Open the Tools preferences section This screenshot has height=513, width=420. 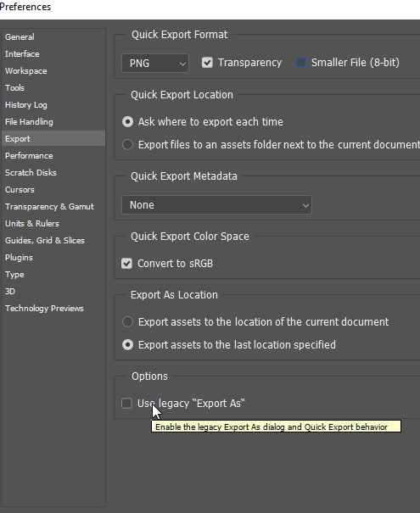(14, 88)
